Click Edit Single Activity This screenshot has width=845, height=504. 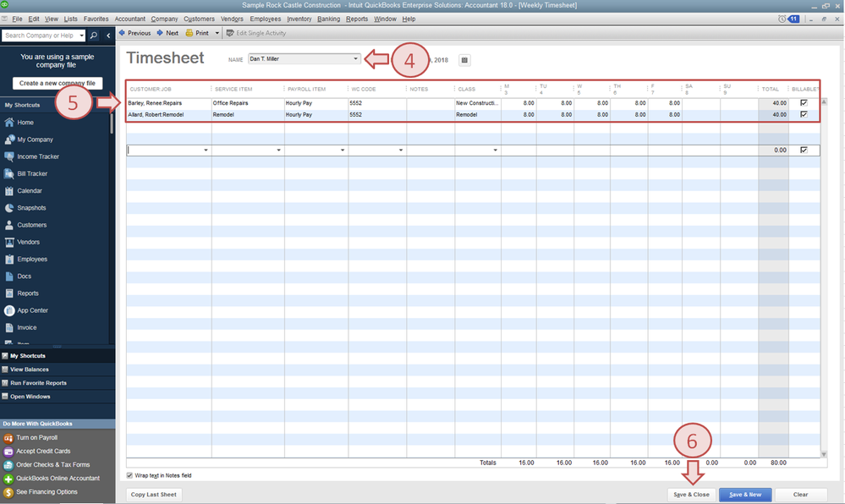click(x=256, y=33)
